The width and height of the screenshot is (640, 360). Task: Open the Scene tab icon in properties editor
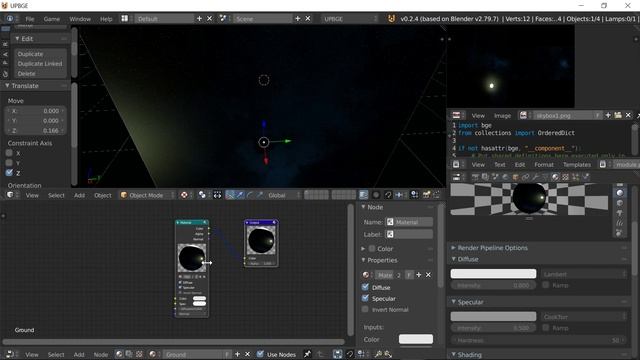pos(495,177)
